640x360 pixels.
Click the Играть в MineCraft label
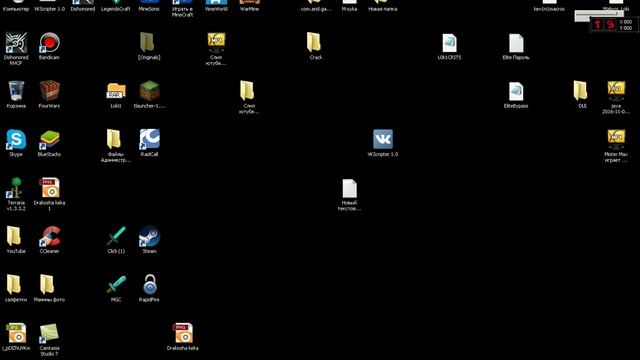(182, 11)
